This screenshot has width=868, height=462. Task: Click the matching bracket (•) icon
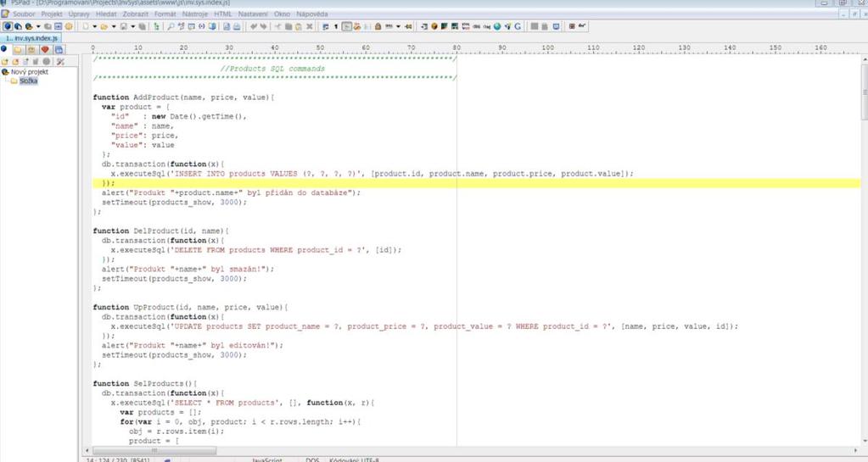tap(201, 26)
